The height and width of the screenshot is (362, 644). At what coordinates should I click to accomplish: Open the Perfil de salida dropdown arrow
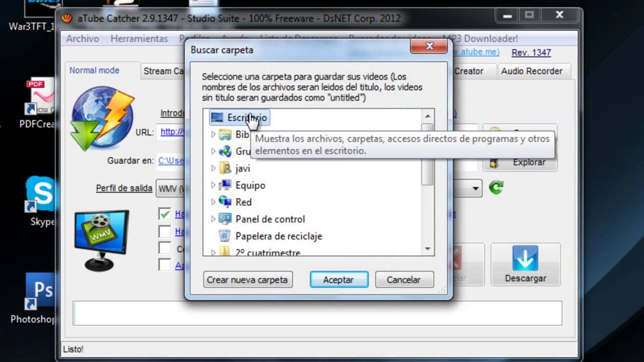(x=475, y=189)
